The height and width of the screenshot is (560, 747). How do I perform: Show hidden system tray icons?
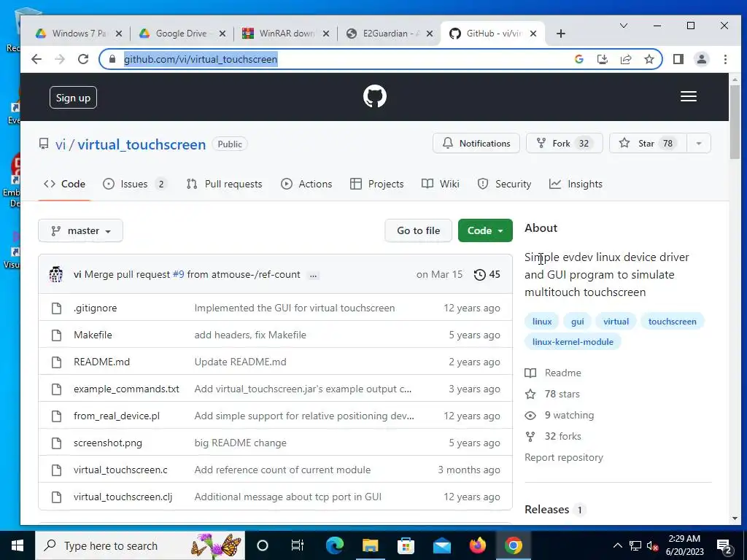click(617, 545)
